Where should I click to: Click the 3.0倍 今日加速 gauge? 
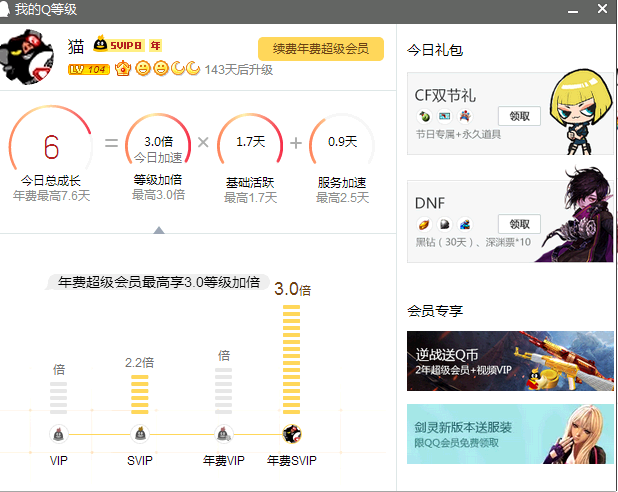[x=158, y=139]
